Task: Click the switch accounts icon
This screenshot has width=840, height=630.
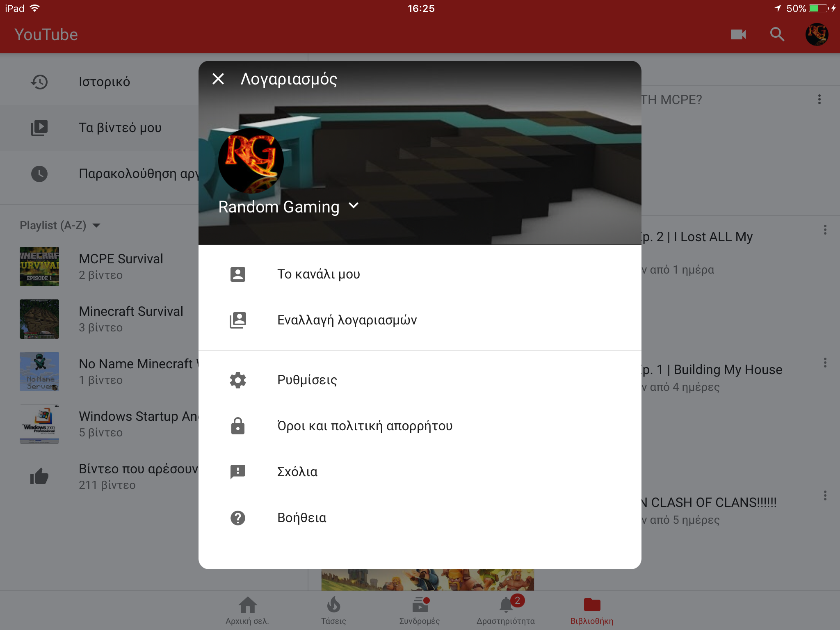Action: pyautogui.click(x=238, y=320)
